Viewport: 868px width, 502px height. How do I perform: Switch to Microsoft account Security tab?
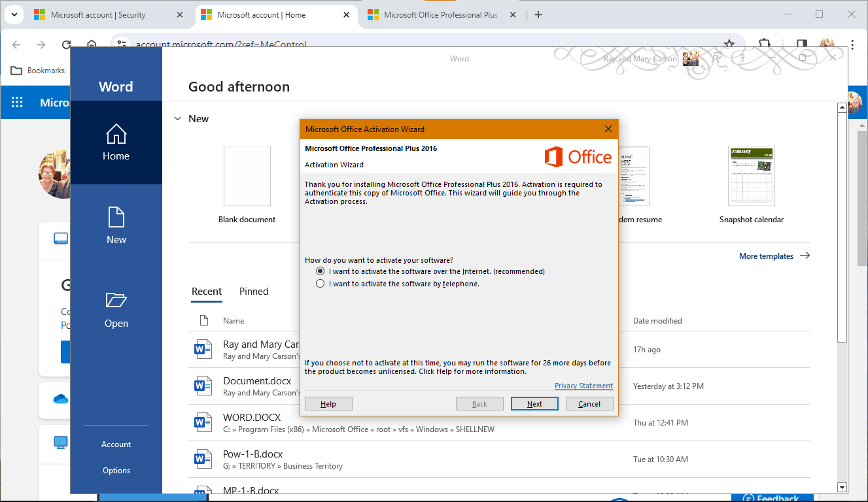(107, 14)
